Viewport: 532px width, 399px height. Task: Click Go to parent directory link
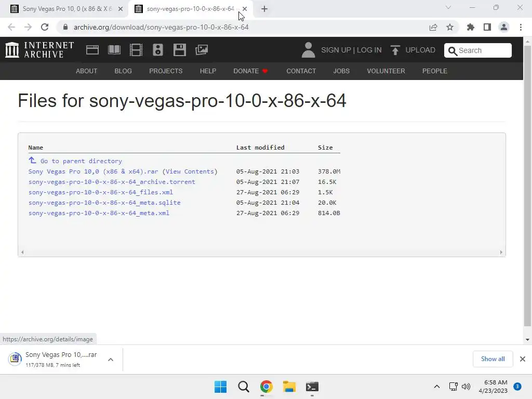pos(81,161)
